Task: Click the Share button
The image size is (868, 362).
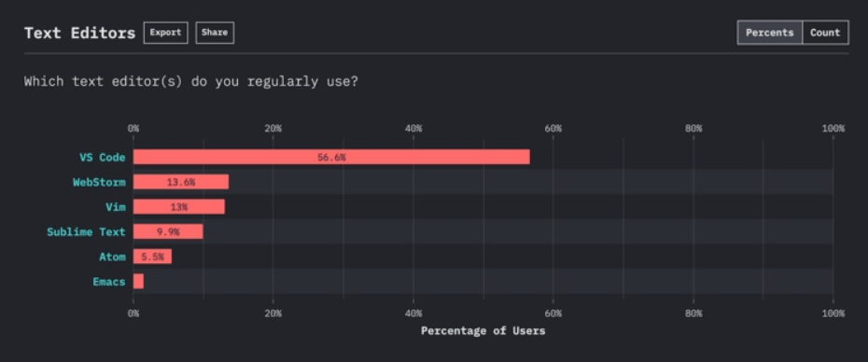Action: point(215,33)
